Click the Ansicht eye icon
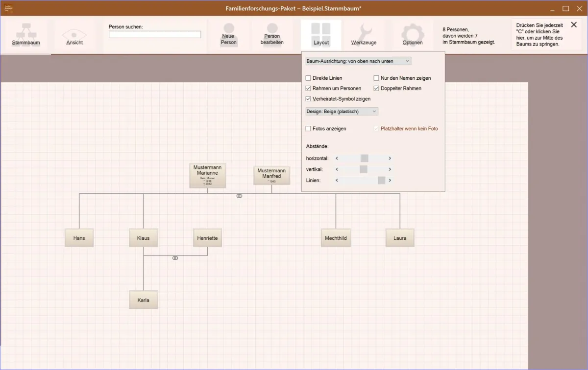The width and height of the screenshot is (588, 370). point(74,35)
